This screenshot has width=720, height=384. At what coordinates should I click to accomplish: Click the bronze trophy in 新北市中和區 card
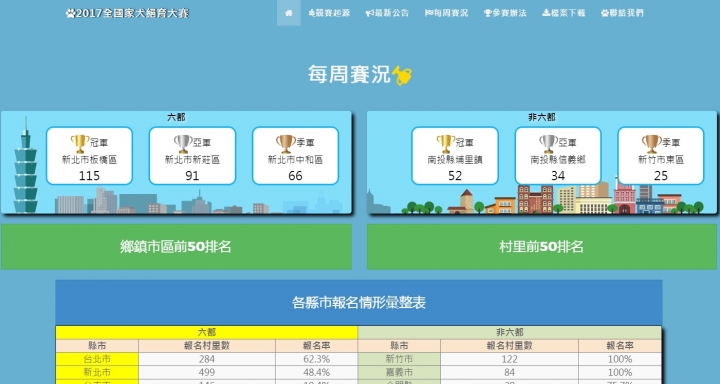286,143
